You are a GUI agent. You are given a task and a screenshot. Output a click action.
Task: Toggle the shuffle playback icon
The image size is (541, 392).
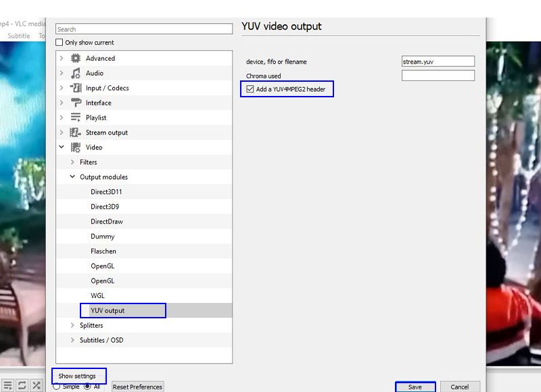click(37, 385)
